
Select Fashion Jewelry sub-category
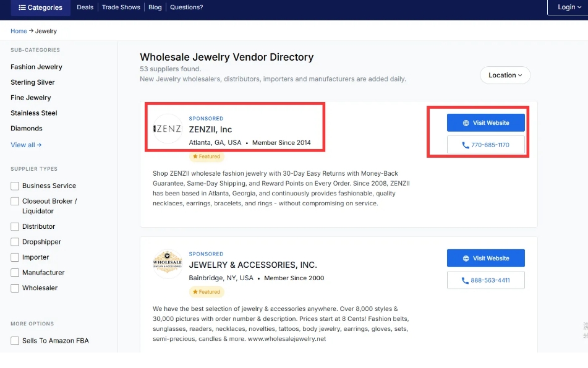pos(36,67)
